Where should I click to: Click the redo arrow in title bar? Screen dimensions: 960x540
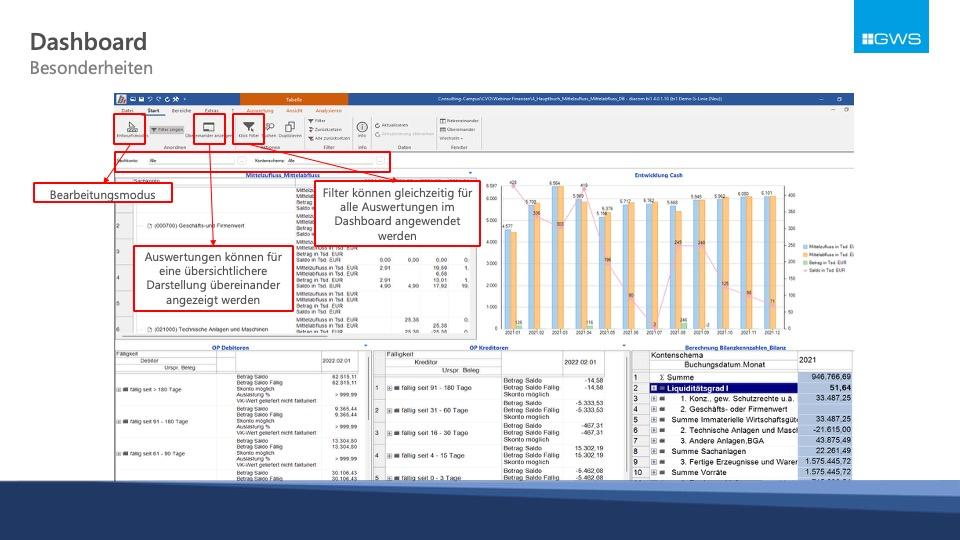pos(159,99)
